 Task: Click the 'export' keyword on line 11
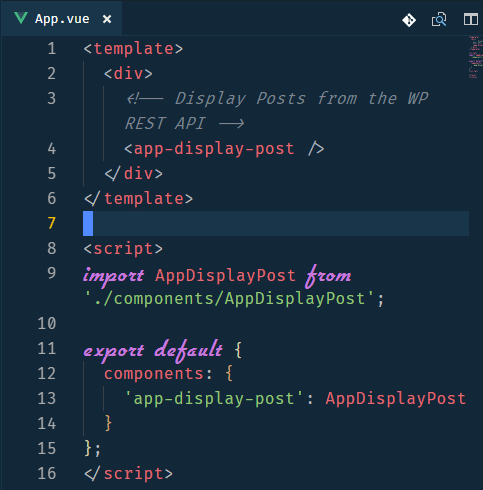click(x=113, y=351)
